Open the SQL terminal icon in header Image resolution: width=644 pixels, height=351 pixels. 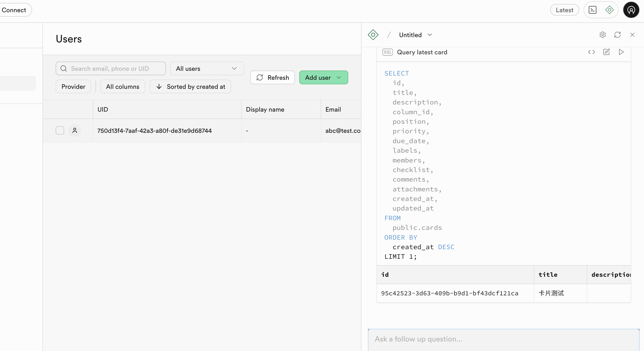click(592, 10)
